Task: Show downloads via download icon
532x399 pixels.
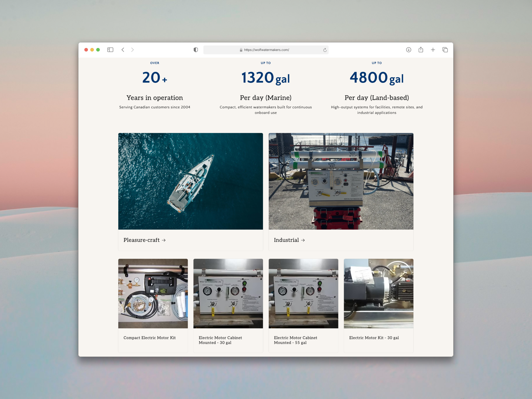Action: pos(408,50)
